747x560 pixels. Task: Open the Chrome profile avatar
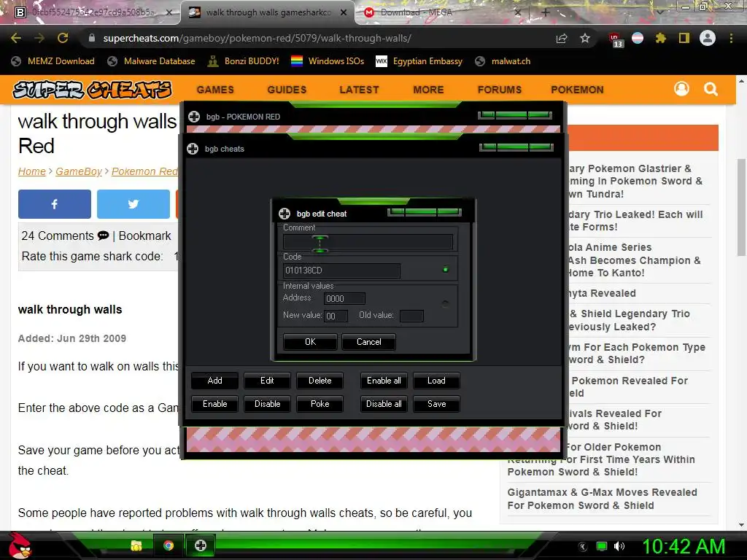coord(708,38)
